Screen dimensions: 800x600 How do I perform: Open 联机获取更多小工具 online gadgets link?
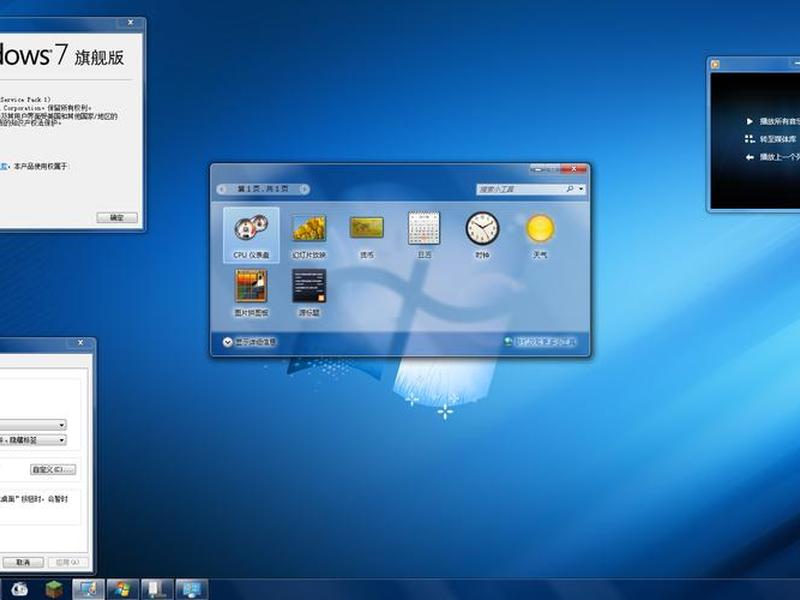tap(540, 342)
